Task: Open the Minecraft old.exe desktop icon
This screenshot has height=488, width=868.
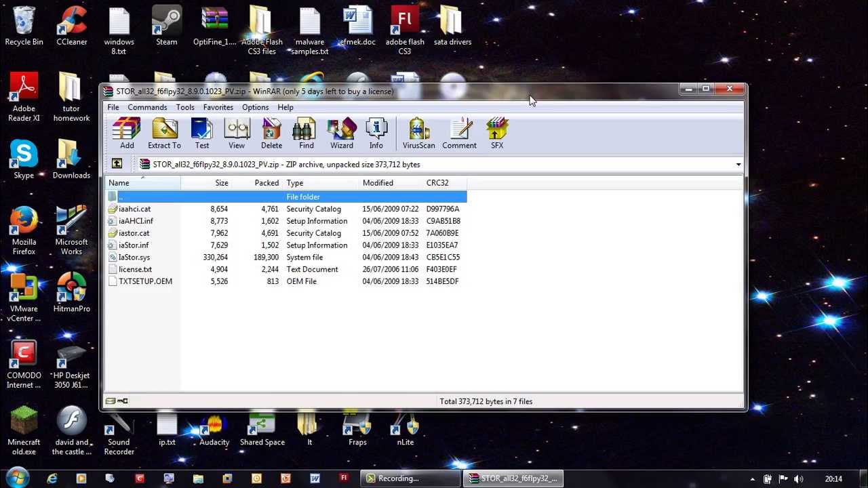Action: pyautogui.click(x=24, y=431)
